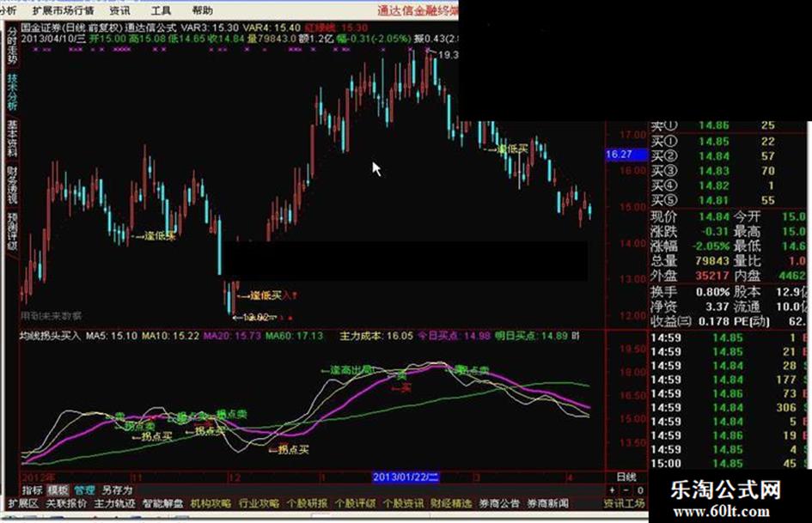Open the 主力轨迹 bottom tab
812x523 pixels.
pos(114,502)
